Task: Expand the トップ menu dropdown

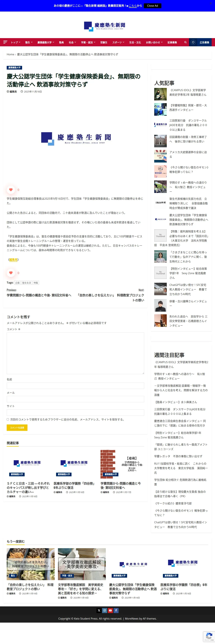Action: pyautogui.click(x=16, y=42)
